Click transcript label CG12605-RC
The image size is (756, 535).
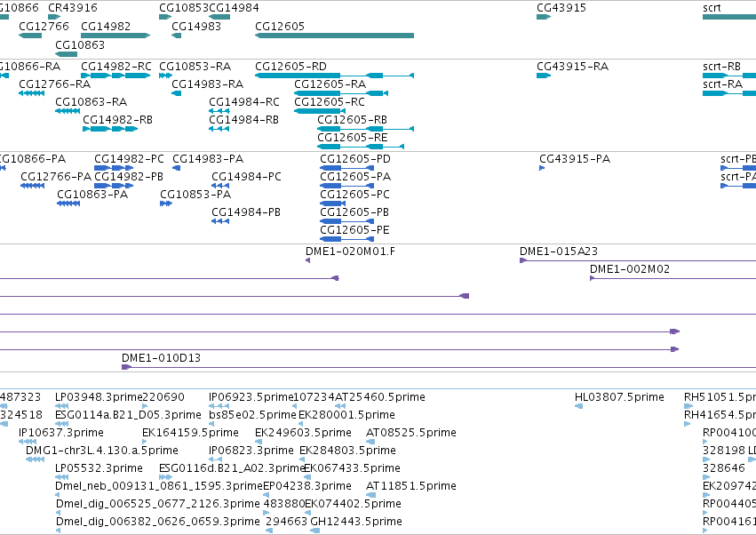pyautogui.click(x=330, y=102)
